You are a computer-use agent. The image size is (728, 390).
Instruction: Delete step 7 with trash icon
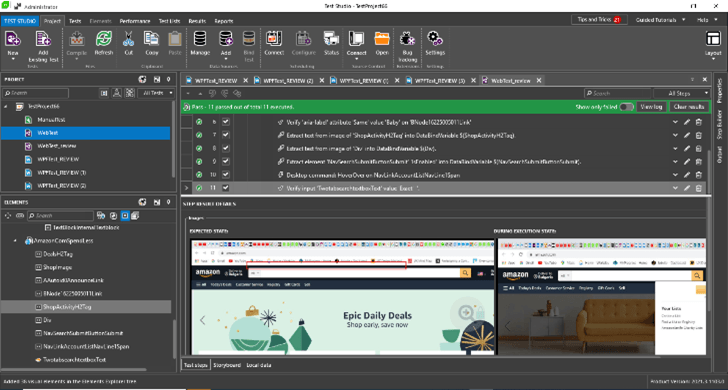point(699,135)
